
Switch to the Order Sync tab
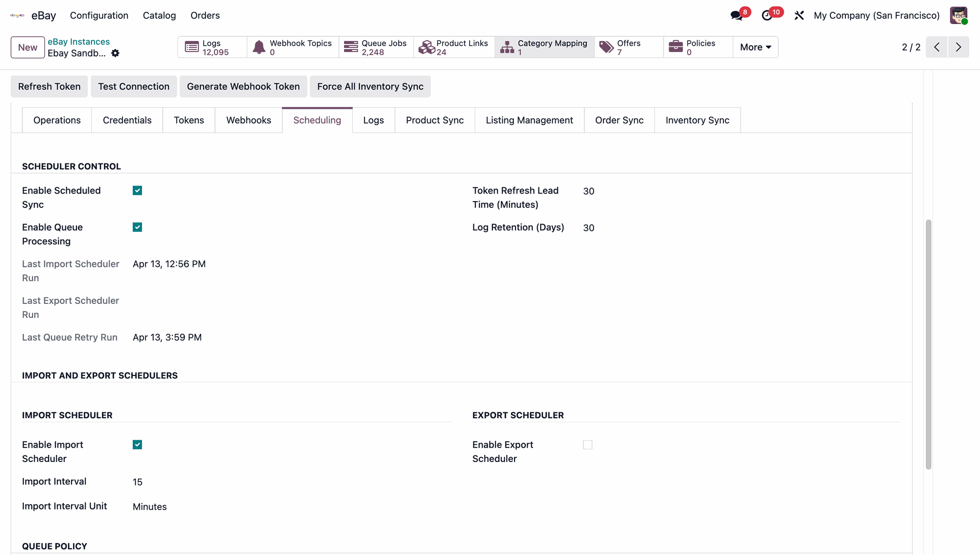click(x=619, y=120)
